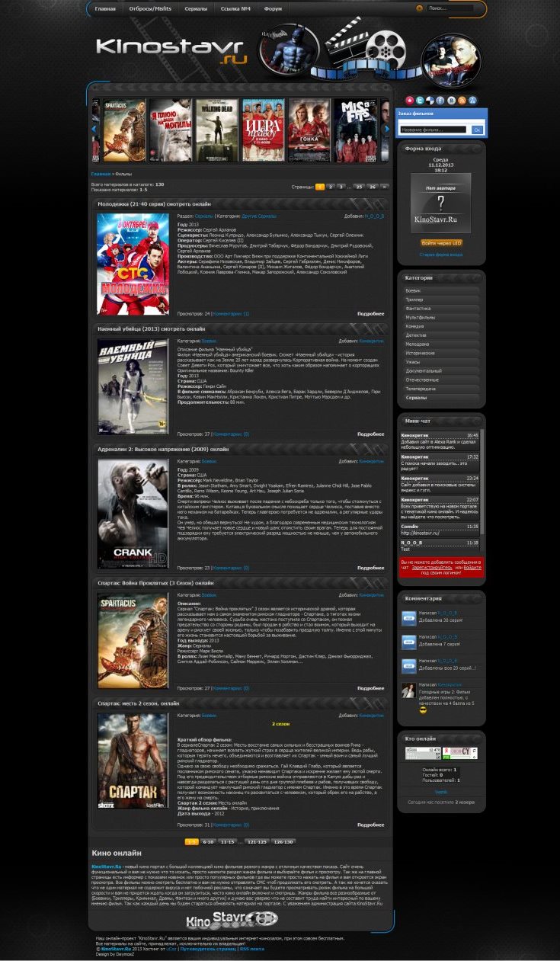The image size is (560, 961).
Task: Go to page 2 in top pagination
Action: tap(331, 186)
